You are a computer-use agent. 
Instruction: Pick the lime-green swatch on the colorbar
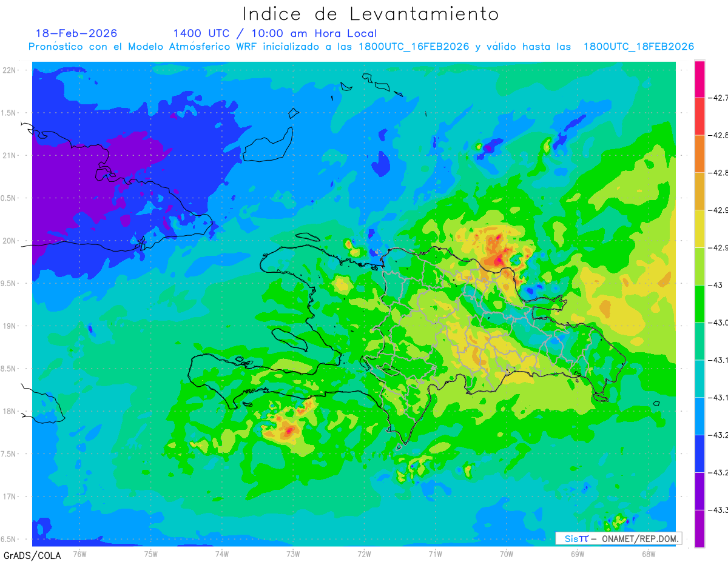pos(699,266)
